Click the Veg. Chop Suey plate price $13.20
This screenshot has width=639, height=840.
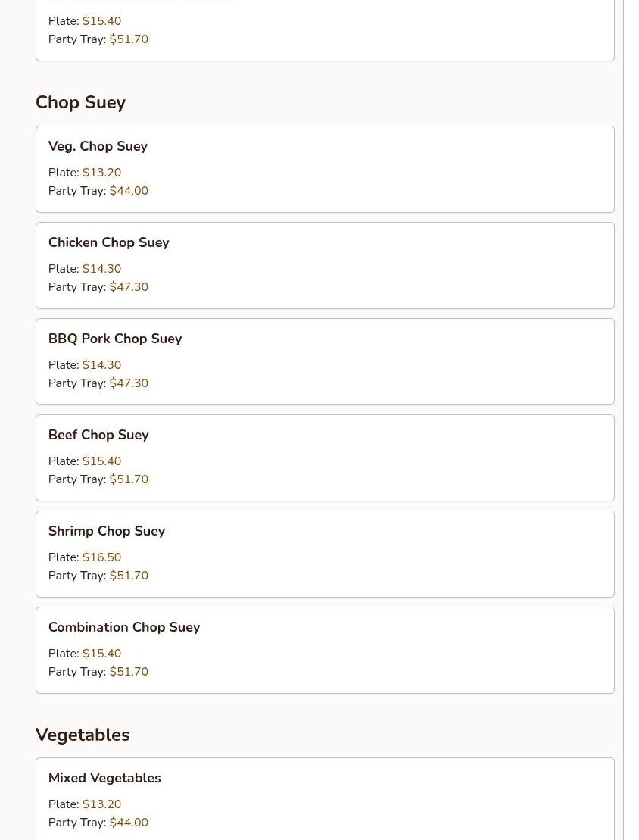(x=101, y=173)
